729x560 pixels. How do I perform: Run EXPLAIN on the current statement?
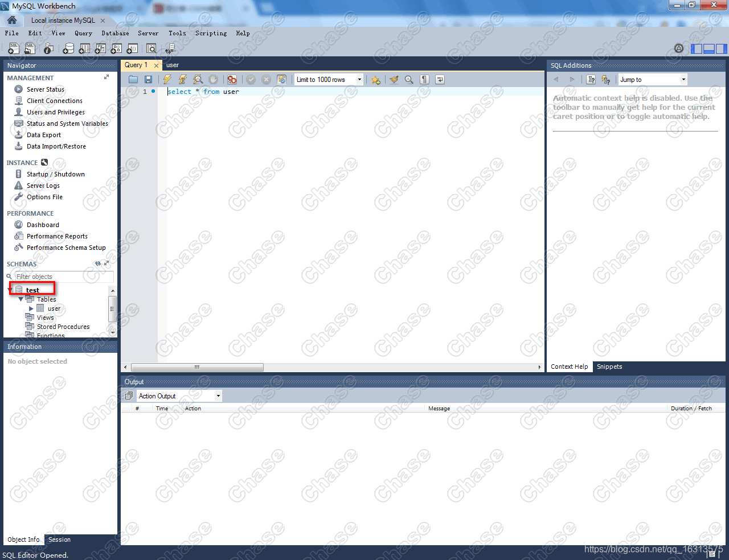point(198,80)
